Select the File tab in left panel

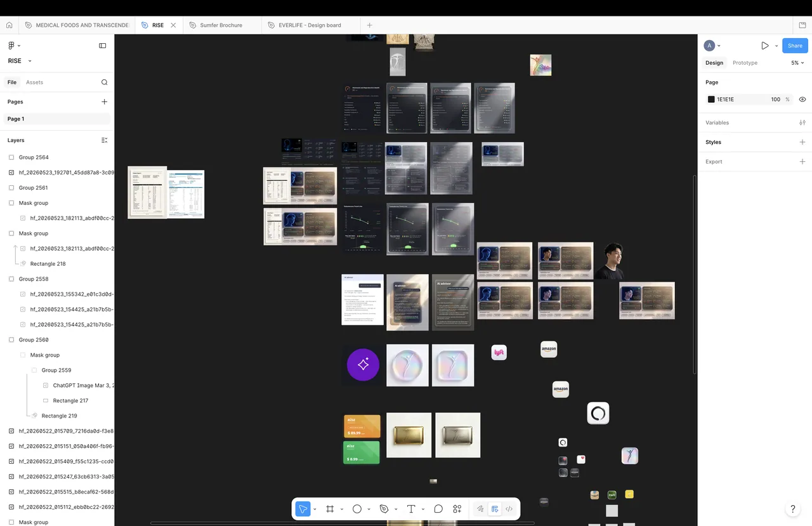pos(12,82)
